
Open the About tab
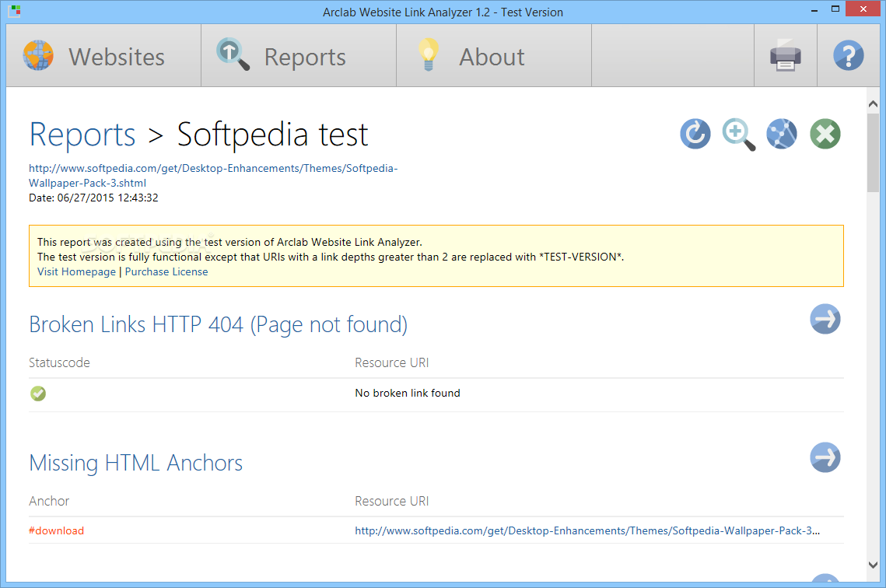tap(494, 55)
